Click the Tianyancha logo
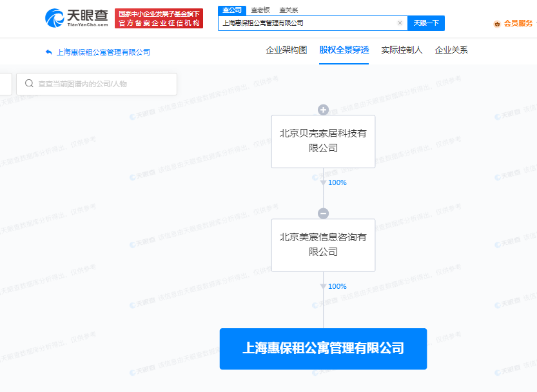 pos(77,18)
